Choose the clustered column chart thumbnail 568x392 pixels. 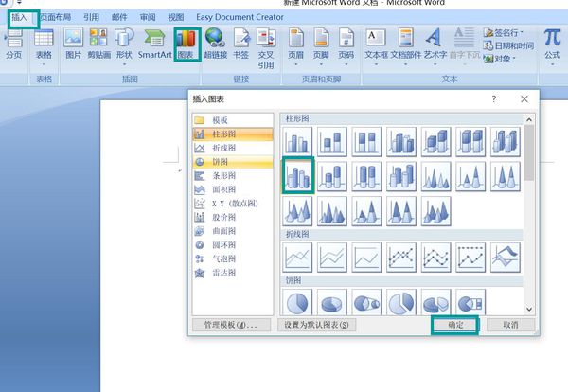tap(297, 141)
